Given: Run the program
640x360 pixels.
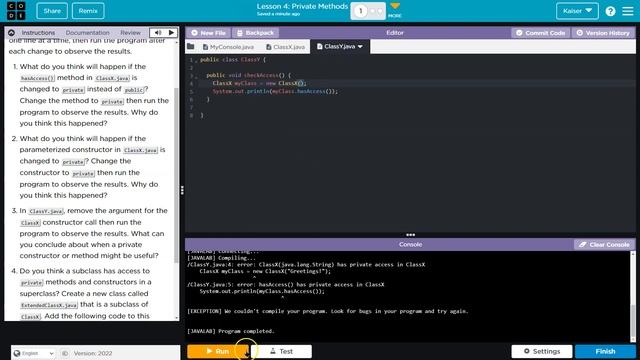Looking at the screenshot, I should [x=218, y=351].
